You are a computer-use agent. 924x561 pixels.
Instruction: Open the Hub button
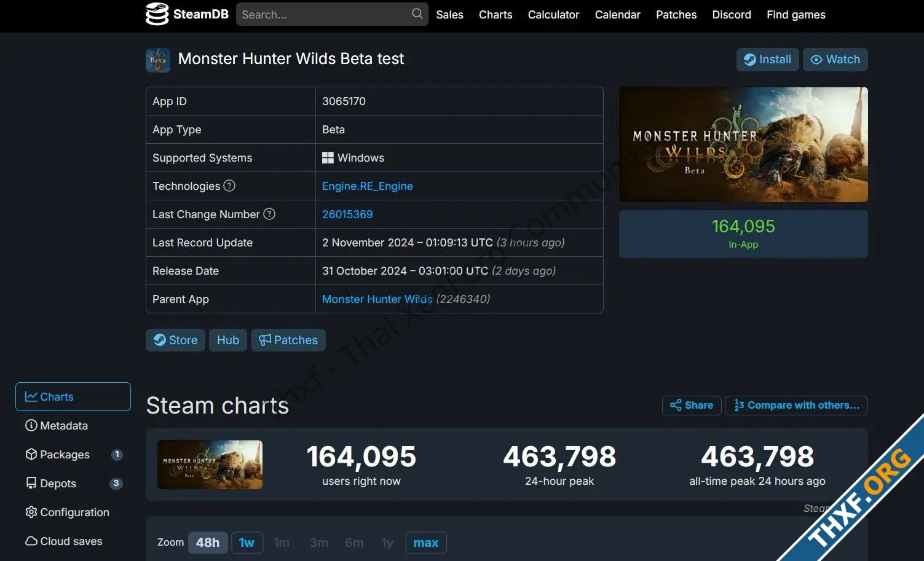pyautogui.click(x=228, y=340)
